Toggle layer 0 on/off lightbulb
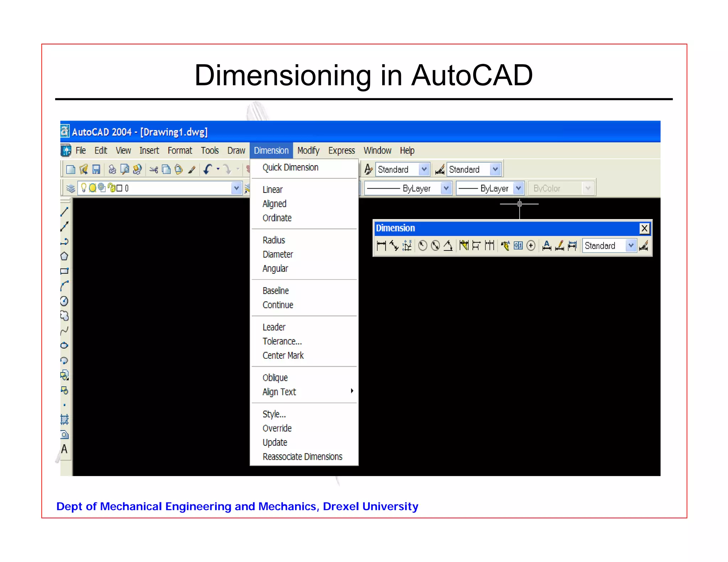The width and height of the screenshot is (728, 562). point(84,188)
